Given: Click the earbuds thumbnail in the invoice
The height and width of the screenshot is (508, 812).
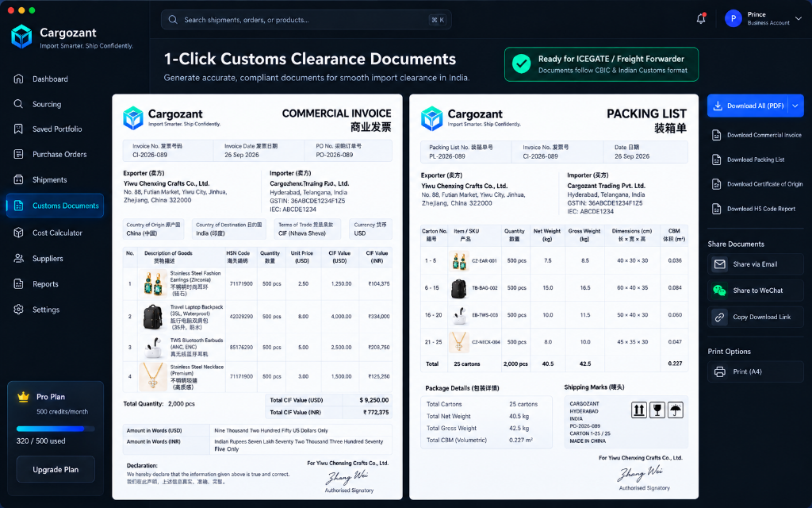Looking at the screenshot, I should pyautogui.click(x=154, y=348).
